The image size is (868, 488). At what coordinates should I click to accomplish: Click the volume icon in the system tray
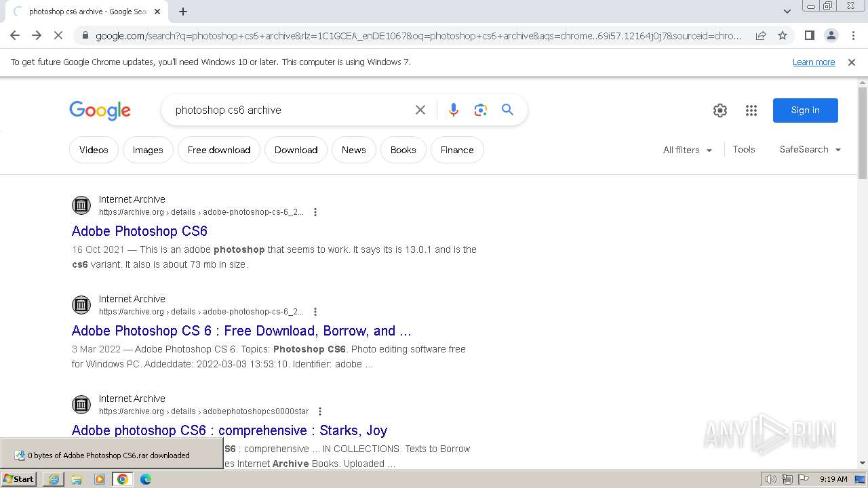click(771, 479)
